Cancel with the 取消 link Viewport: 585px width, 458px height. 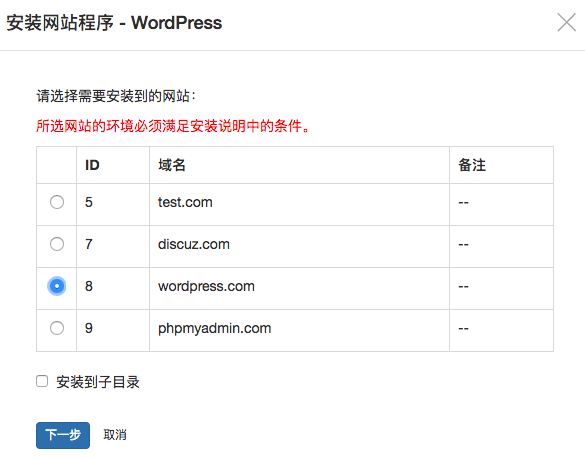115,435
